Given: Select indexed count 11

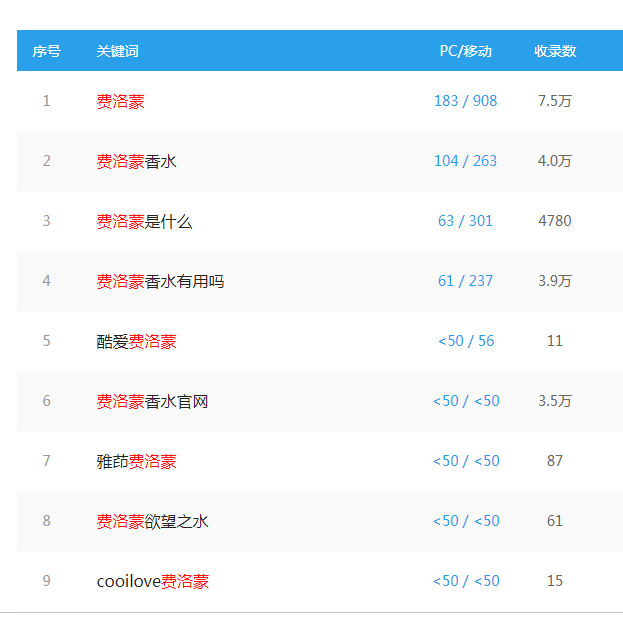Looking at the screenshot, I should click(x=555, y=341).
